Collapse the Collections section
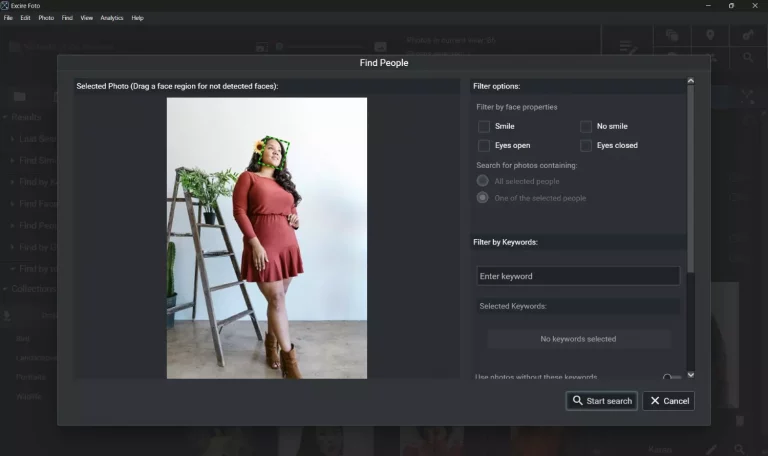The width and height of the screenshot is (768, 456). (5, 289)
